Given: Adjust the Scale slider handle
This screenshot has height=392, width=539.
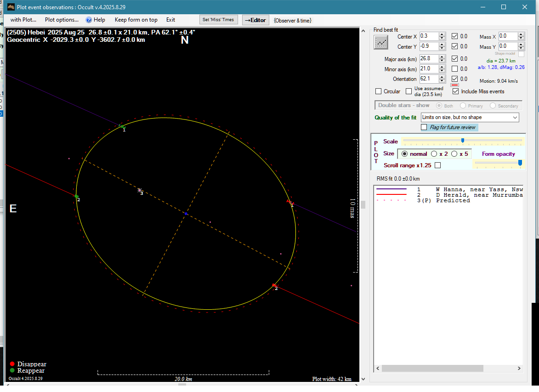Looking at the screenshot, I should point(462,141).
